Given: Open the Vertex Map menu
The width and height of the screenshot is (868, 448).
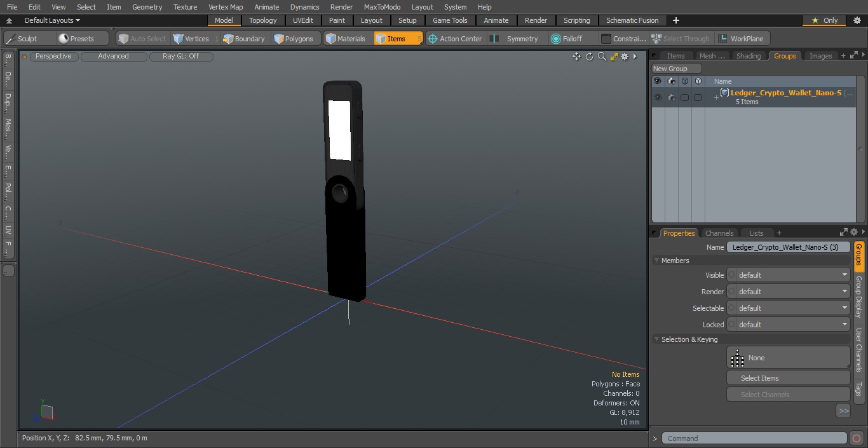Looking at the screenshot, I should pos(226,7).
